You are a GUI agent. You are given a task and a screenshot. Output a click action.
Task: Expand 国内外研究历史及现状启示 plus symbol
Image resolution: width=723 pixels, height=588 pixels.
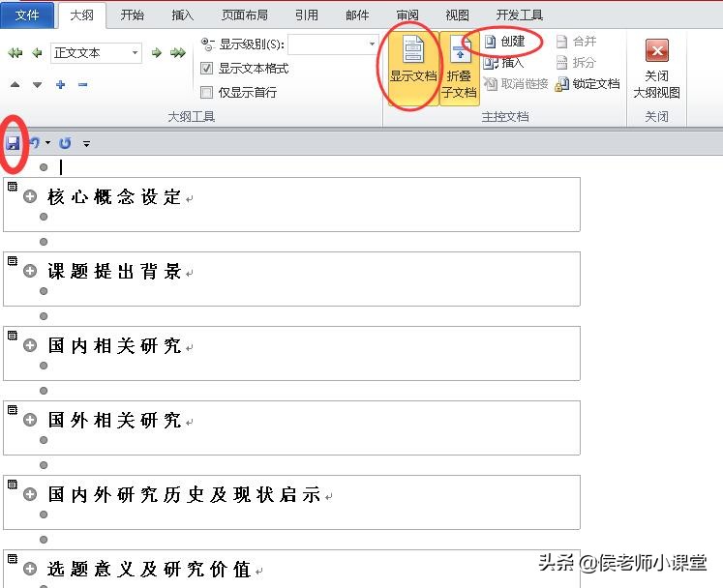[x=30, y=494]
